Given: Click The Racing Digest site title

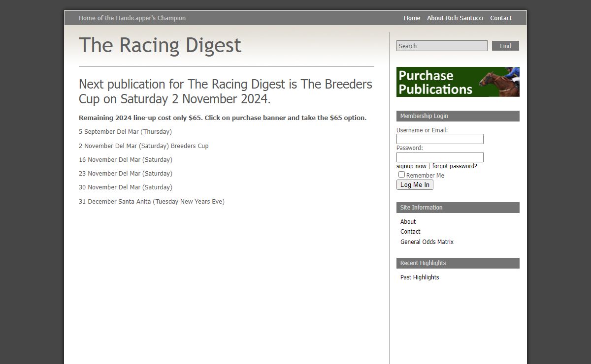Looking at the screenshot, I should (x=160, y=45).
